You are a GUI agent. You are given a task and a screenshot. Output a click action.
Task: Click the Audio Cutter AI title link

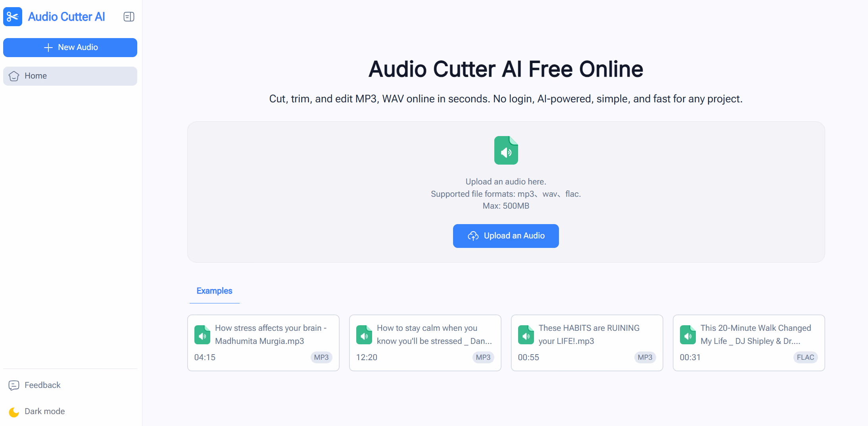66,17
